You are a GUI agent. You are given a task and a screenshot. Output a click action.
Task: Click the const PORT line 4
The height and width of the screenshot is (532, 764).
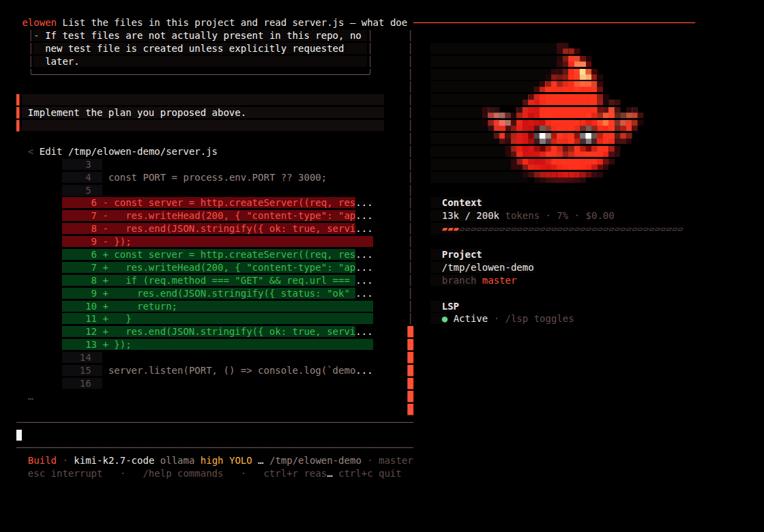click(218, 177)
